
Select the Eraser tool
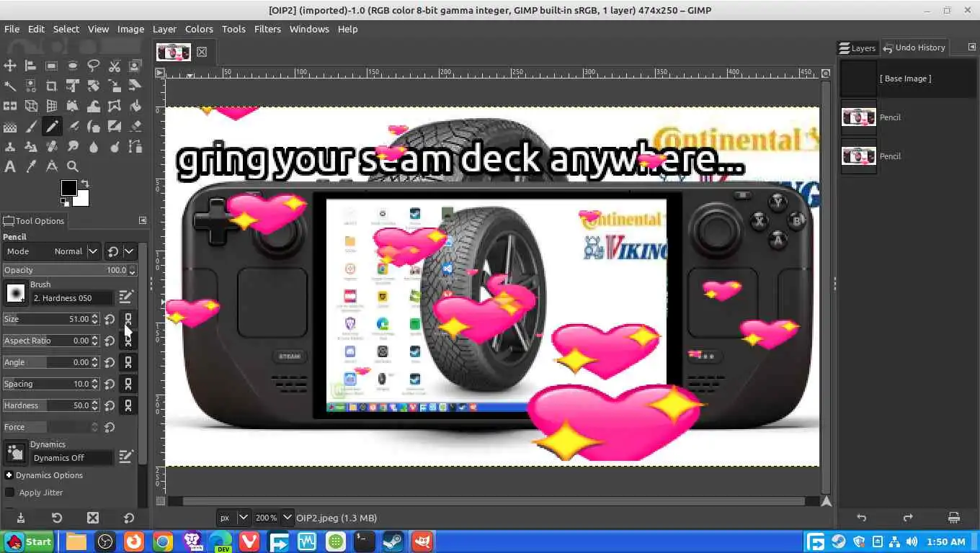[135, 127]
